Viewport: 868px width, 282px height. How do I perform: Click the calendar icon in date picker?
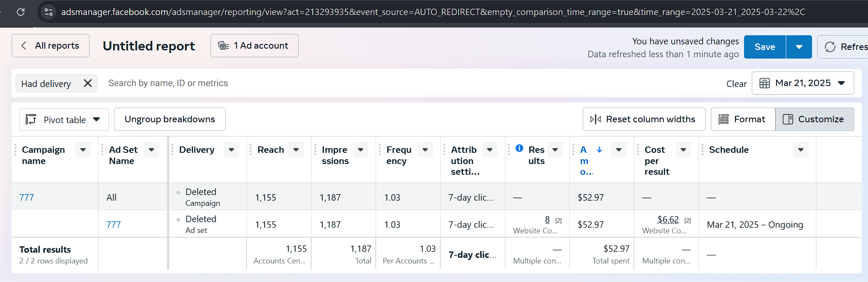click(x=765, y=83)
